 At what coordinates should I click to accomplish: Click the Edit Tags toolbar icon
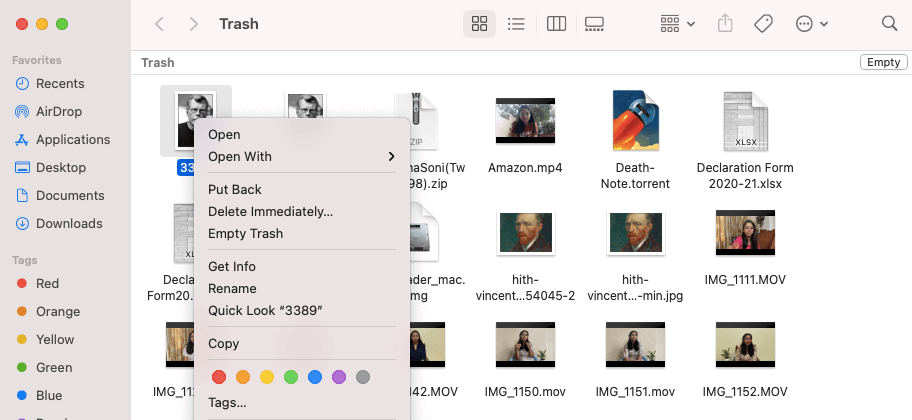[763, 24]
